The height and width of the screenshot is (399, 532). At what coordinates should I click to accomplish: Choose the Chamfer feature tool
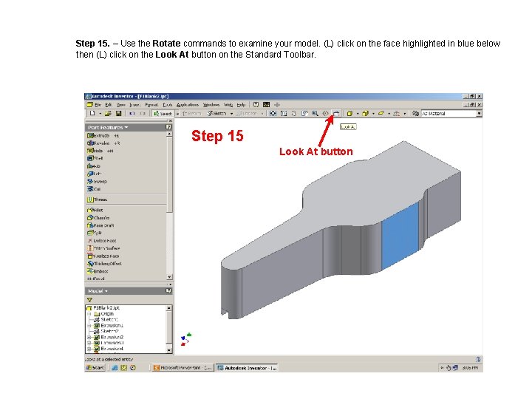(98, 218)
